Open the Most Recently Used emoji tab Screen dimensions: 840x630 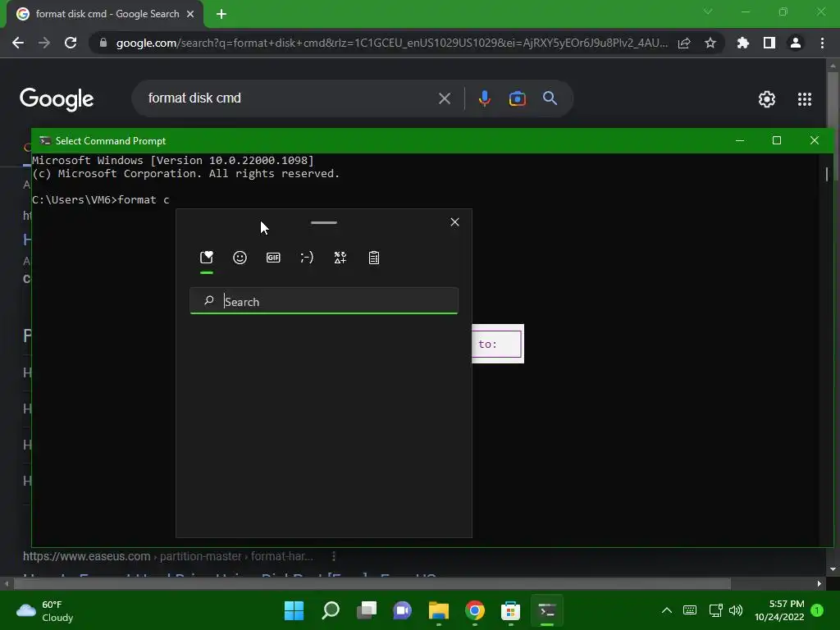tap(207, 258)
